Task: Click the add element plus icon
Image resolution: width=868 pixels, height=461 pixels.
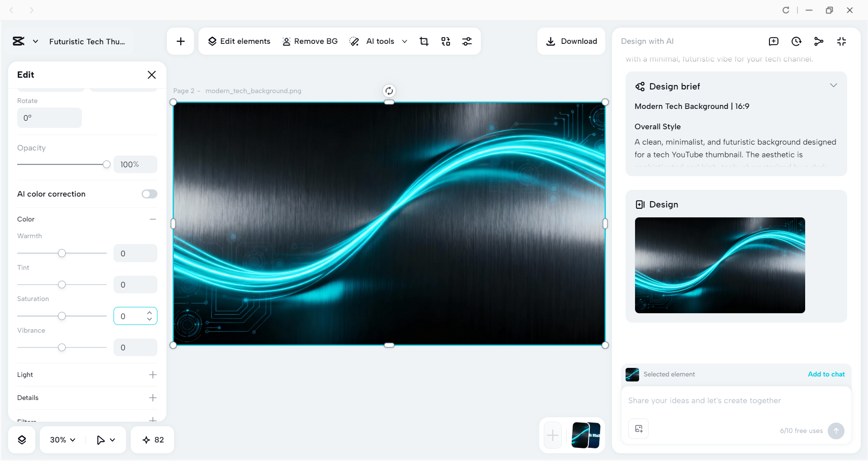Action: 180,41
